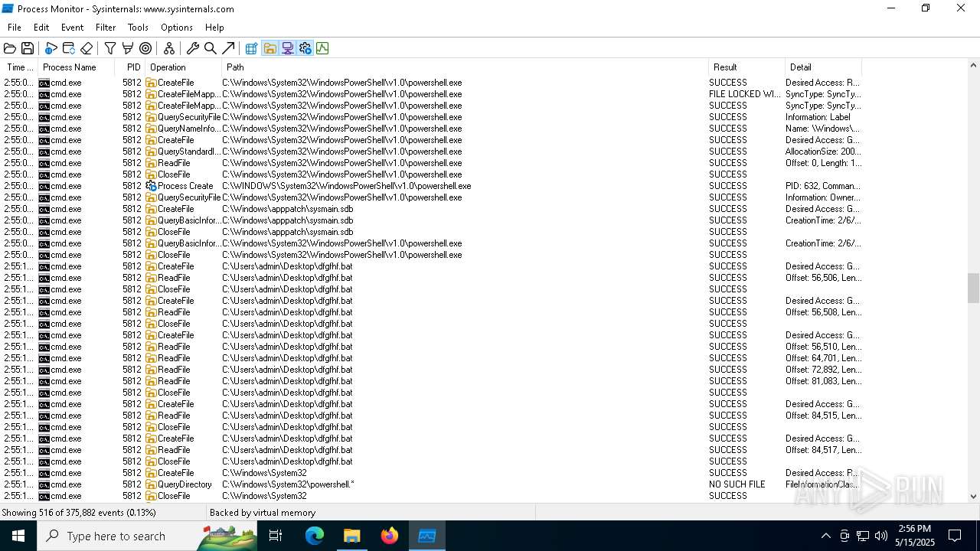Toggle Show Profiling Events icon
Image resolution: width=980 pixels, height=551 pixels.
click(322, 48)
